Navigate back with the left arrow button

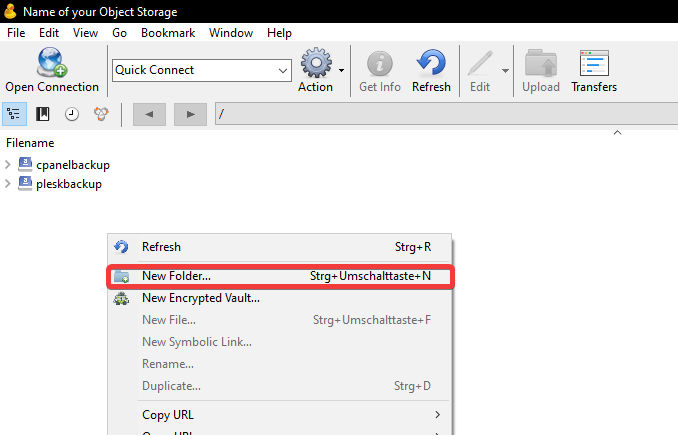coord(149,114)
